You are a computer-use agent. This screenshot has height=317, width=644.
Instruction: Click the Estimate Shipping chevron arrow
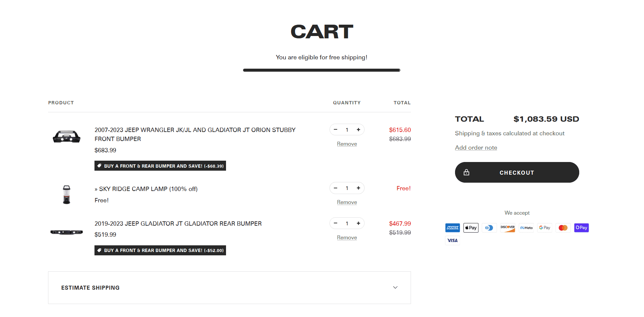(x=395, y=288)
